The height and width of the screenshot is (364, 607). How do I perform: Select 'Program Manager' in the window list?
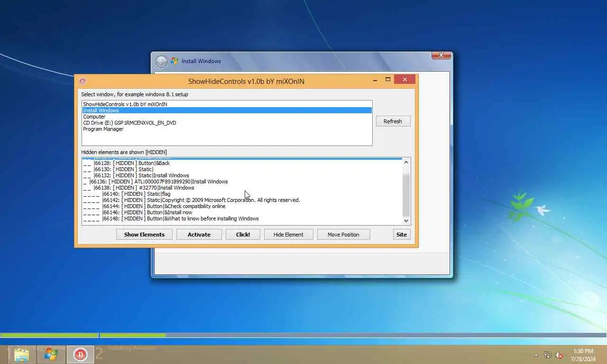[x=227, y=129]
